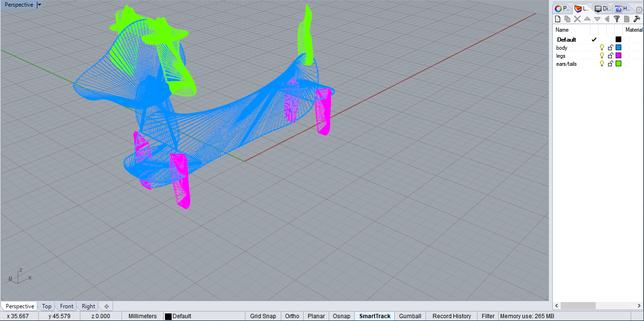Click the layer panel horizontal scrollbar thumb

point(578,306)
